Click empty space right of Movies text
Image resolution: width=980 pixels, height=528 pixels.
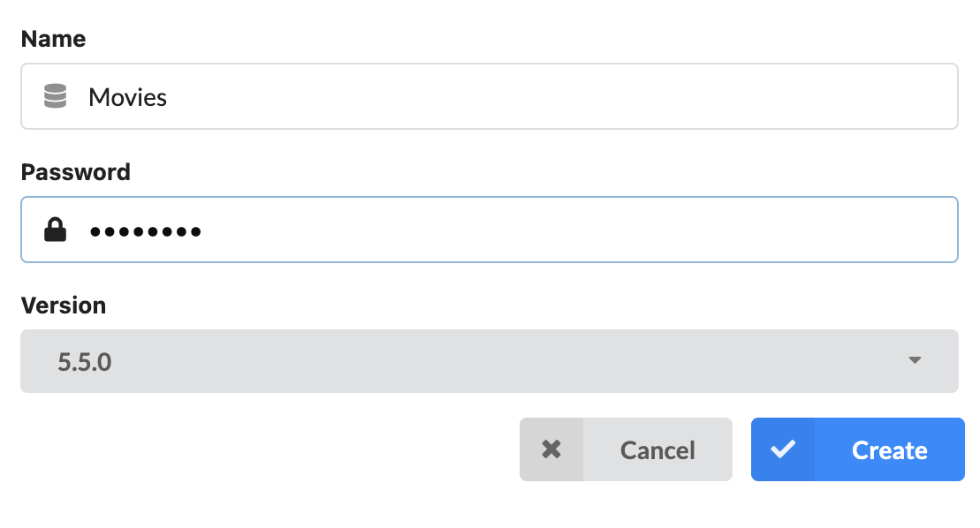coord(566,97)
